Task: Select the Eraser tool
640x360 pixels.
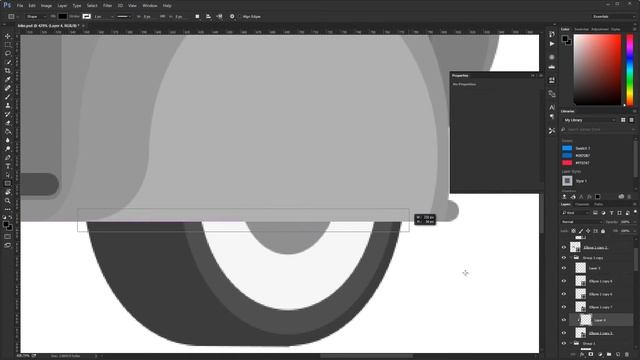Action: tap(8, 123)
